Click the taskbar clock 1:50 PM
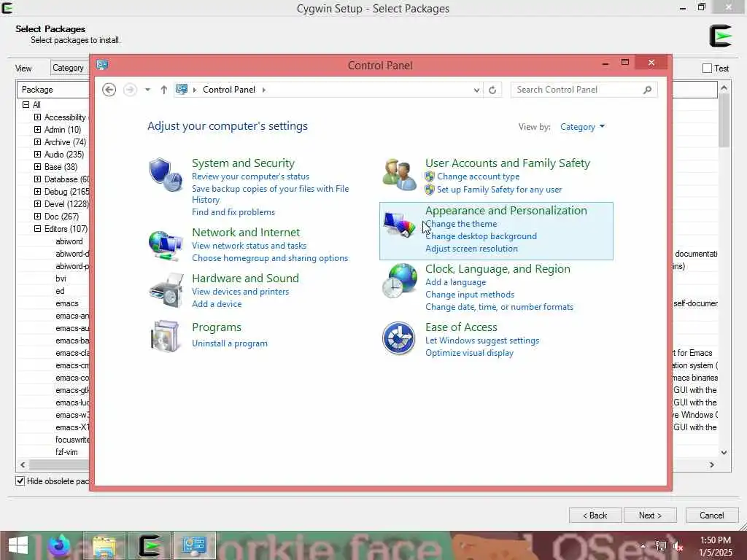Viewport: 747px width, 560px height. point(716,540)
